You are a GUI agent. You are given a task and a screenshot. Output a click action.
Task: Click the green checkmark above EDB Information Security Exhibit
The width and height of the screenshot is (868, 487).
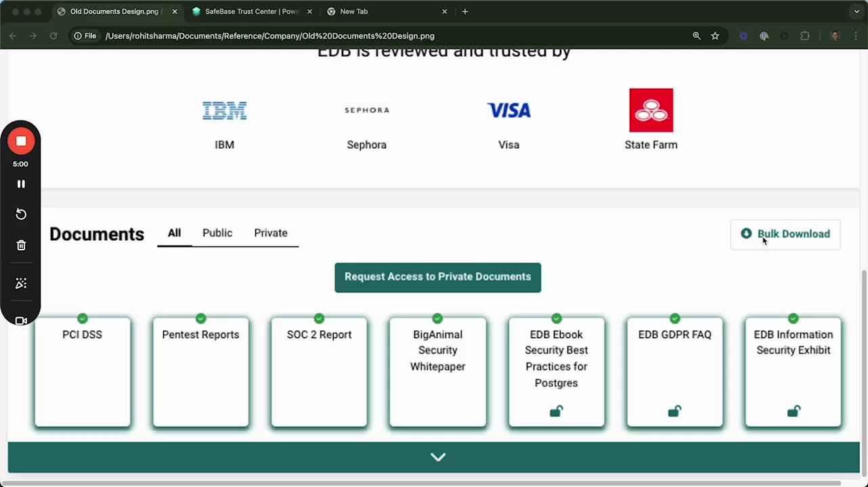point(794,318)
